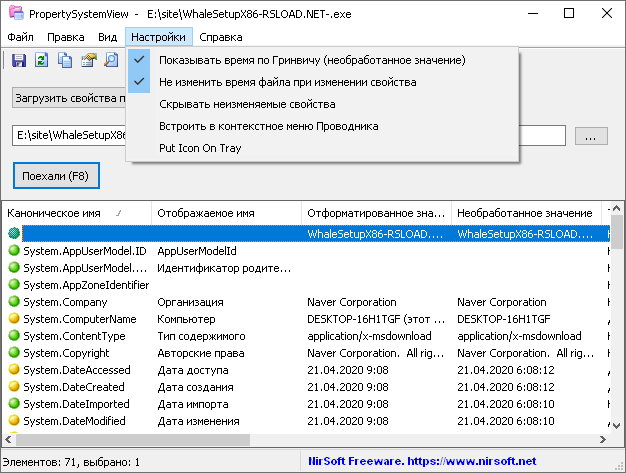Image resolution: width=626 pixels, height=473 pixels.
Task: Click raw 'application/x-msdownload' value cell
Action: 519,336
